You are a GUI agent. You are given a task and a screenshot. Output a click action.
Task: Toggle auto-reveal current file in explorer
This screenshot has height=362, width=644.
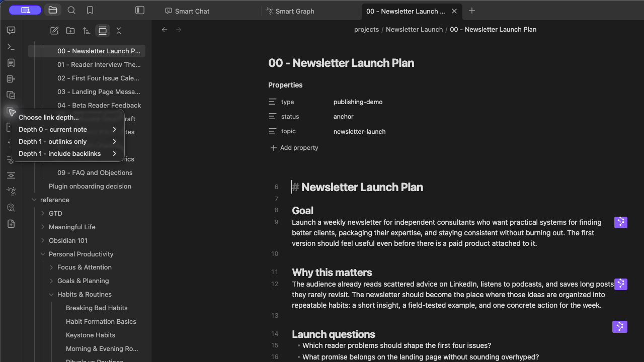[103, 31]
